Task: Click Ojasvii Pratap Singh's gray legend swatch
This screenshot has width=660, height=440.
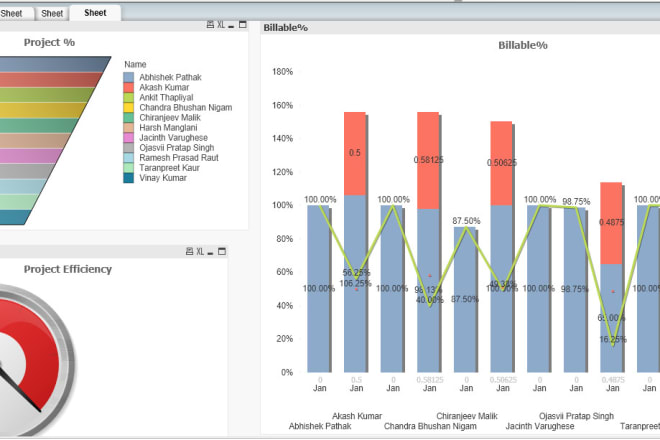Action: [x=128, y=148]
